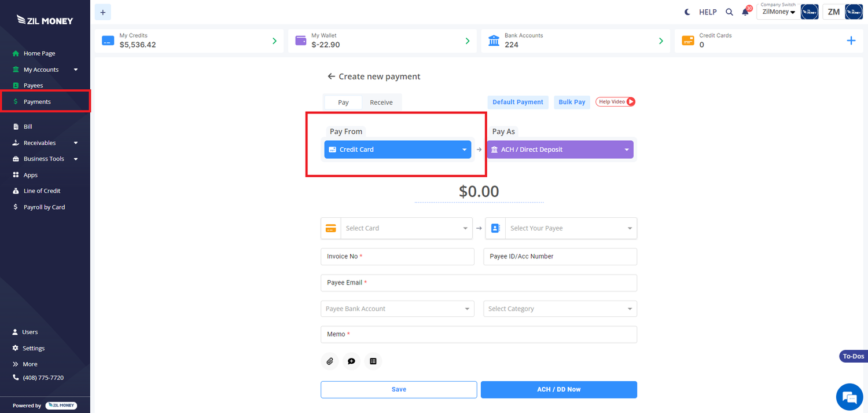Click back arrow beside Create new payment
Screen dimensions: 868x413
(331, 76)
